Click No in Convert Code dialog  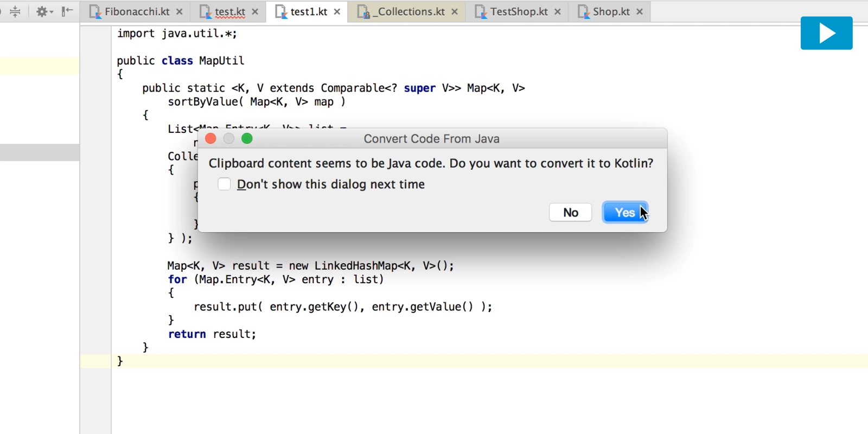point(570,213)
